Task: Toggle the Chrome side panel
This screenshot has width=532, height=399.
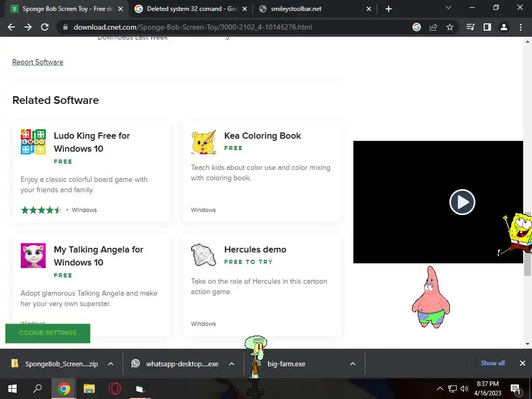Action: tap(487, 27)
